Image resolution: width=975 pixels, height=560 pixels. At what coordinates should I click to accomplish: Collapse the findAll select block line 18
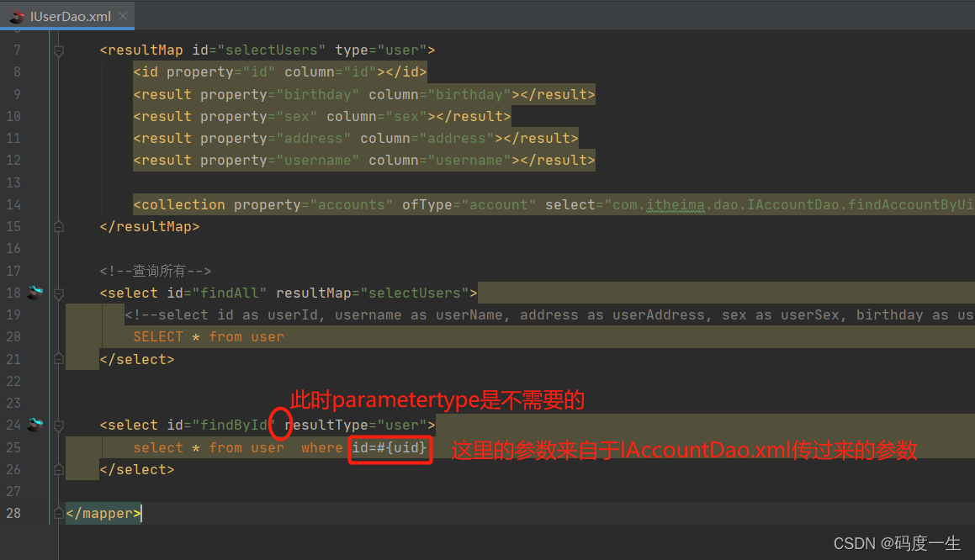coord(58,293)
